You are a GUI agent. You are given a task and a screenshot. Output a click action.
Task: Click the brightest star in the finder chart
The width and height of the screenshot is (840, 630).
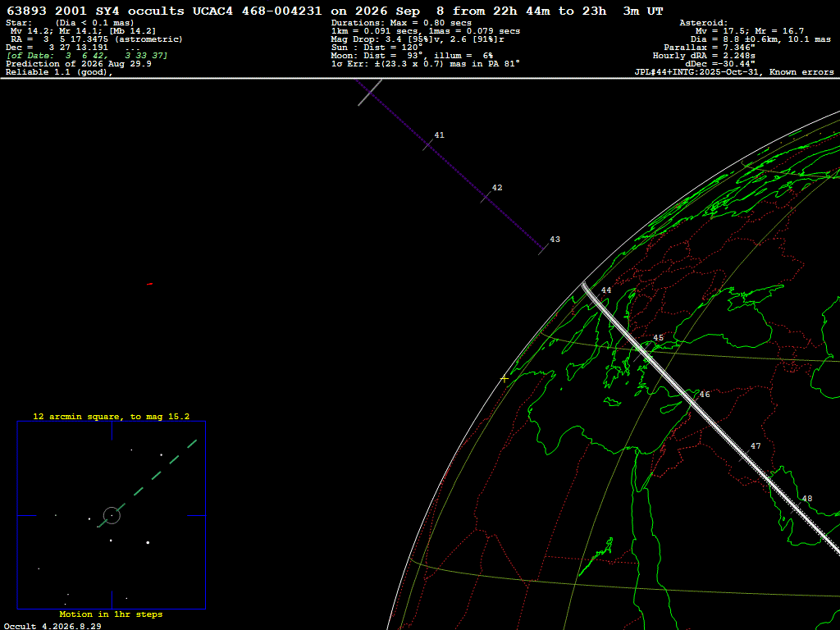pyautogui.click(x=148, y=543)
